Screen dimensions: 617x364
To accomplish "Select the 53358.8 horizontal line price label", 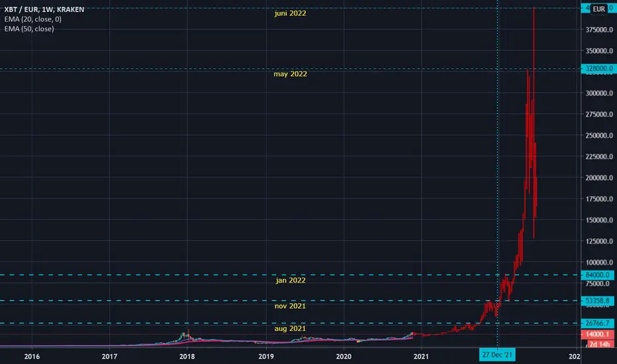I will pos(598,300).
